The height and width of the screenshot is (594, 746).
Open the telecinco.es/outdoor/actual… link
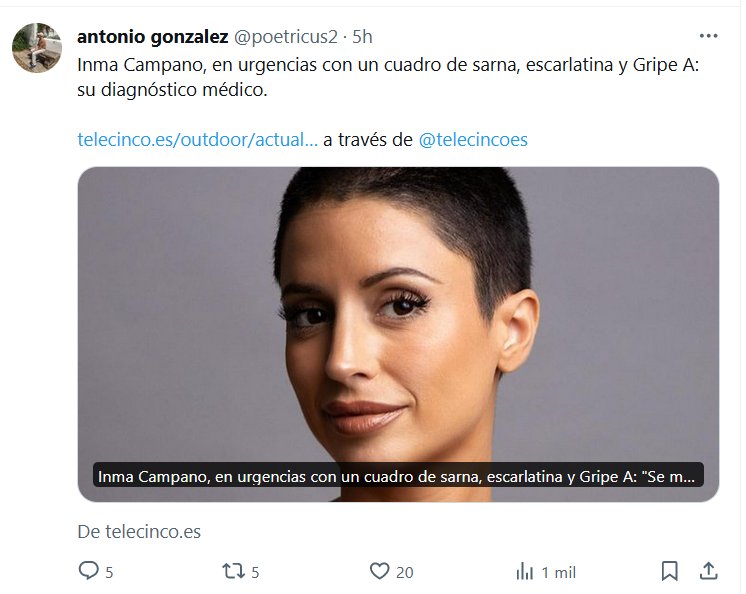(x=197, y=140)
